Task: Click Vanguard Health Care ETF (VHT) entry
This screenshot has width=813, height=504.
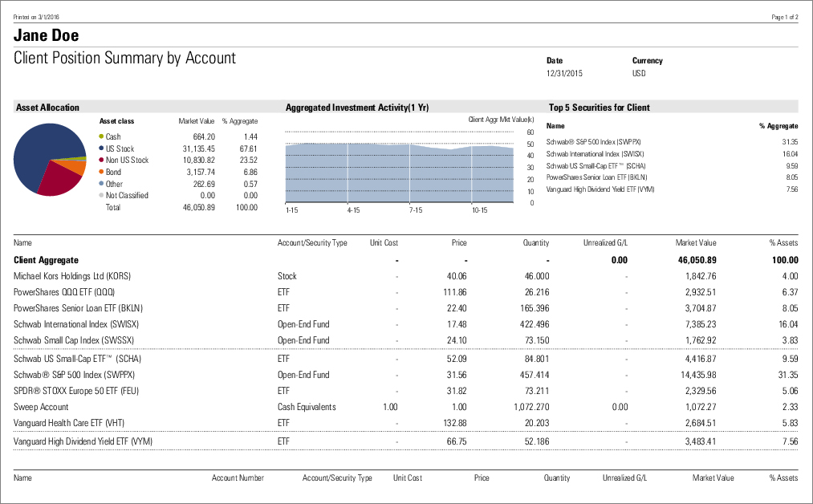Action: (x=68, y=423)
